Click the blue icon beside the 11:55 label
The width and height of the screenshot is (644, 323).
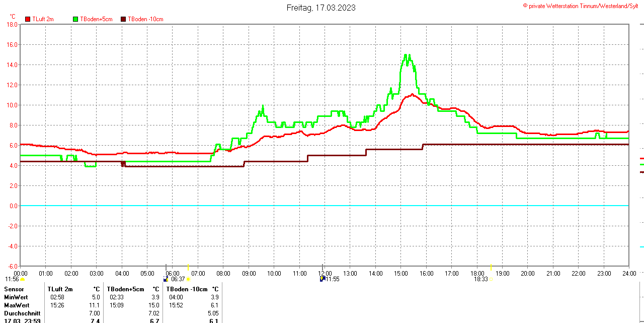click(x=322, y=279)
